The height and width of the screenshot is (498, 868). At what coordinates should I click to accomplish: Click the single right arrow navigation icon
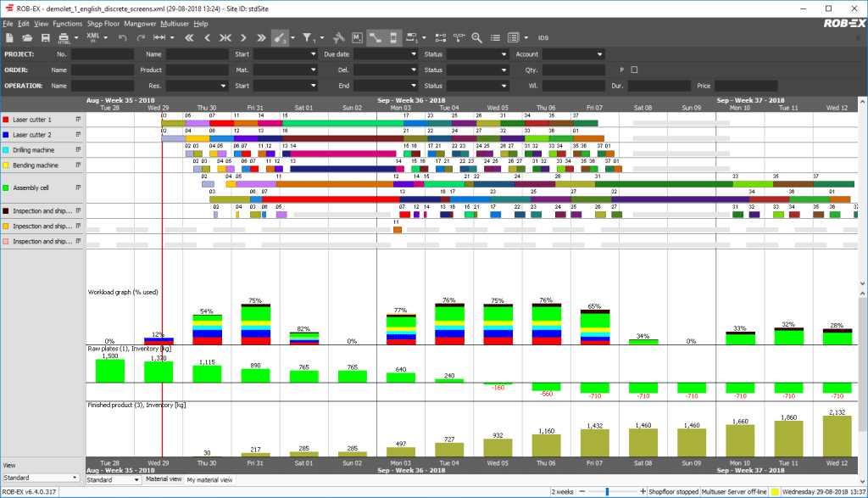tap(243, 38)
